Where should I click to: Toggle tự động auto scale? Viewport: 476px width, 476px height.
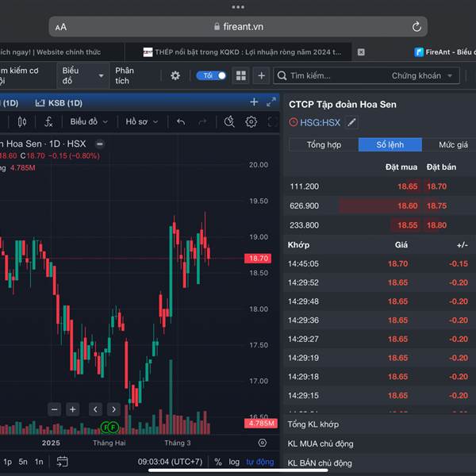click(260, 462)
